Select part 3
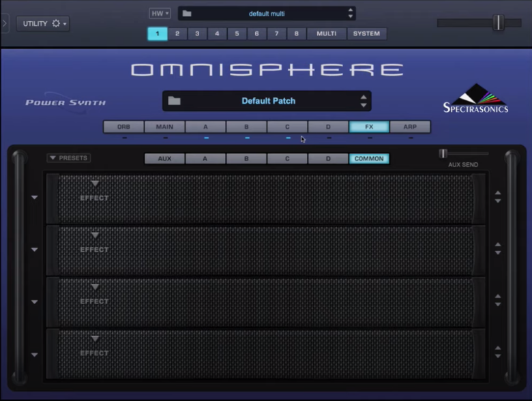The width and height of the screenshot is (532, 401). 197,33
